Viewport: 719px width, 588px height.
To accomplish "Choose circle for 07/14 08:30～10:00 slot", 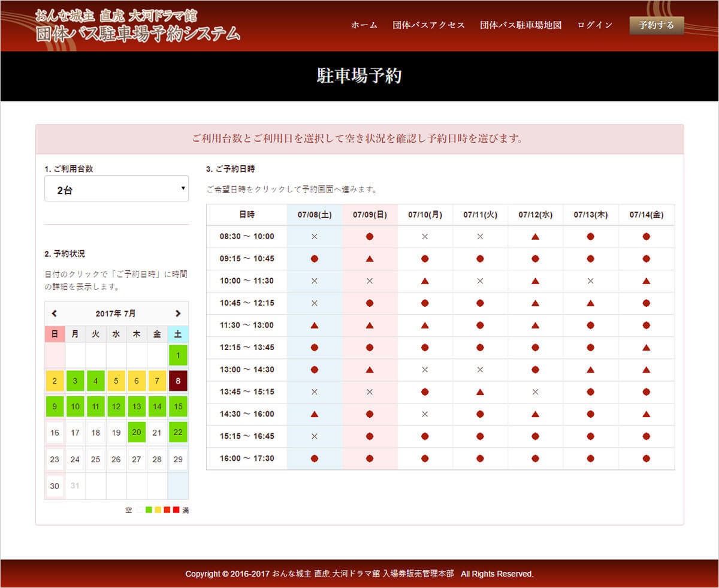I will (x=647, y=237).
